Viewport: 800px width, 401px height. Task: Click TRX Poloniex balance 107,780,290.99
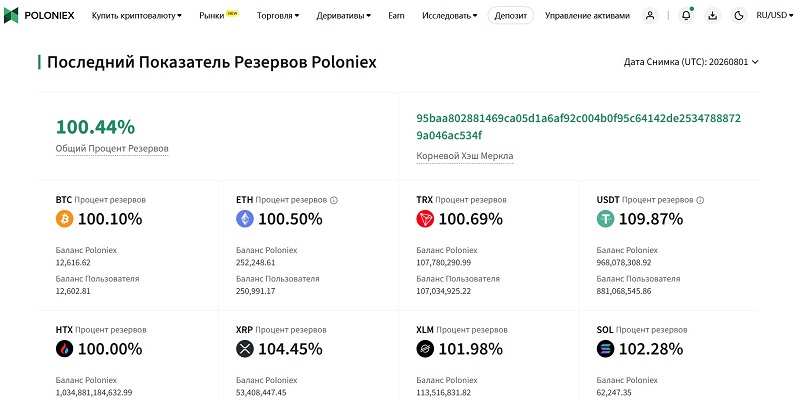(x=443, y=263)
